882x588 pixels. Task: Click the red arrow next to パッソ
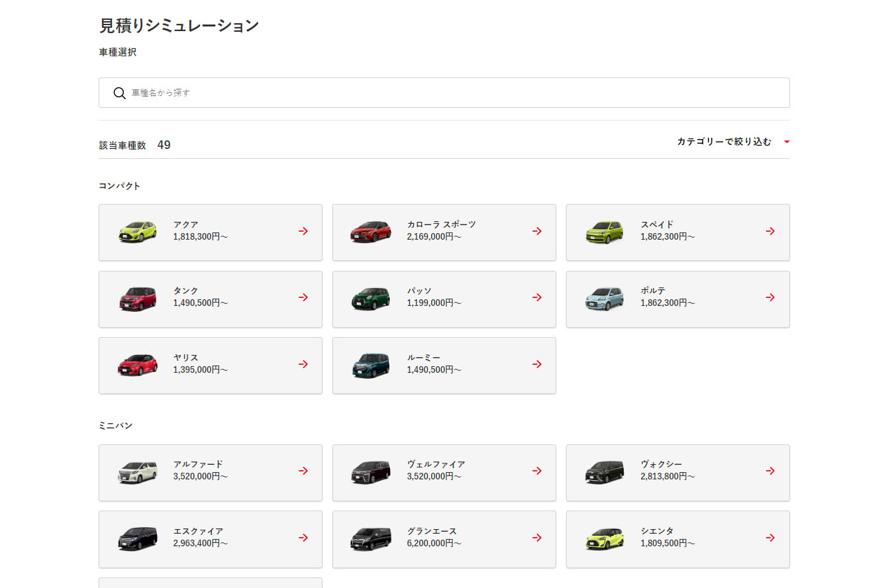pos(537,297)
